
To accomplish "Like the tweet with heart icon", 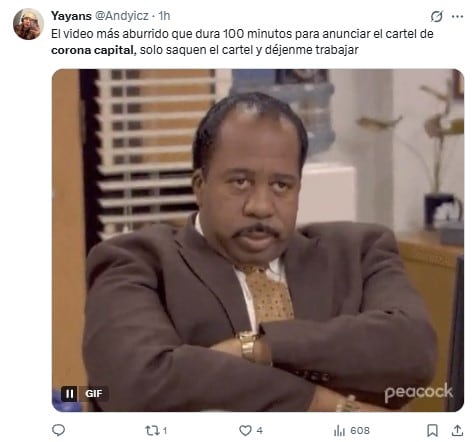I will (x=245, y=431).
